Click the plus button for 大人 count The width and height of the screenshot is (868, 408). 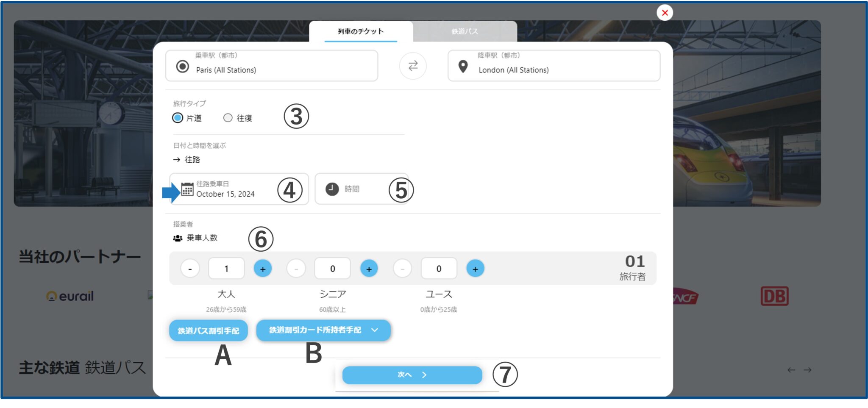tap(262, 269)
